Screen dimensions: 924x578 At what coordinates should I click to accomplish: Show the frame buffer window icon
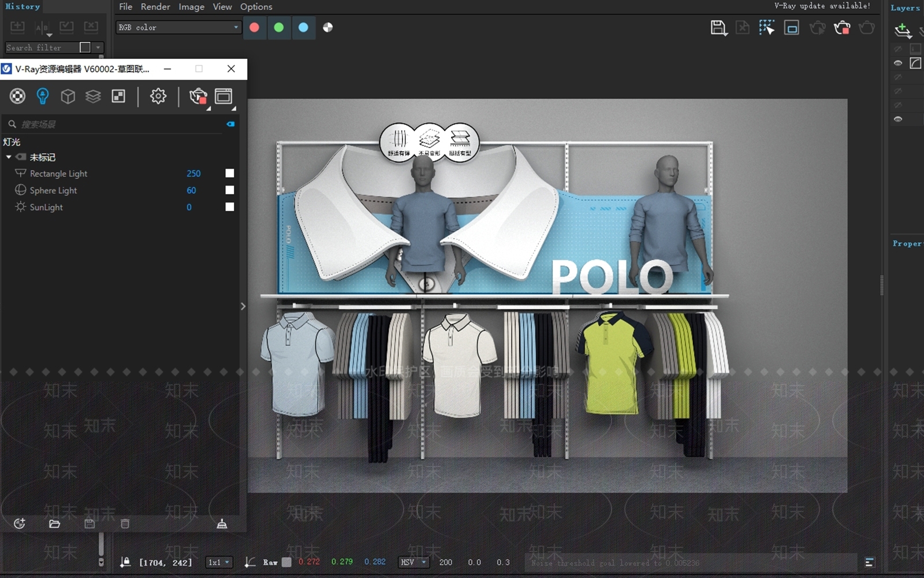coord(223,96)
